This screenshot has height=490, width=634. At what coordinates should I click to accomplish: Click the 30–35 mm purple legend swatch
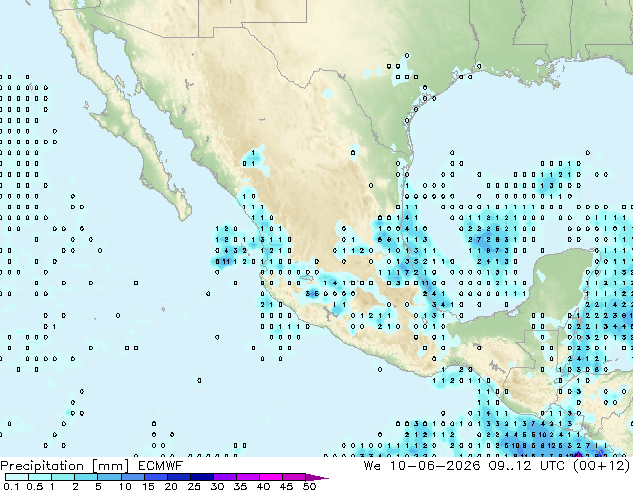click(x=224, y=477)
